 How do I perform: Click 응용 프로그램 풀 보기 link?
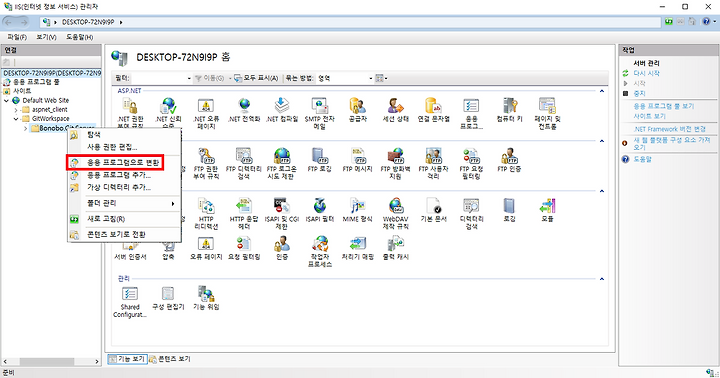point(664,106)
